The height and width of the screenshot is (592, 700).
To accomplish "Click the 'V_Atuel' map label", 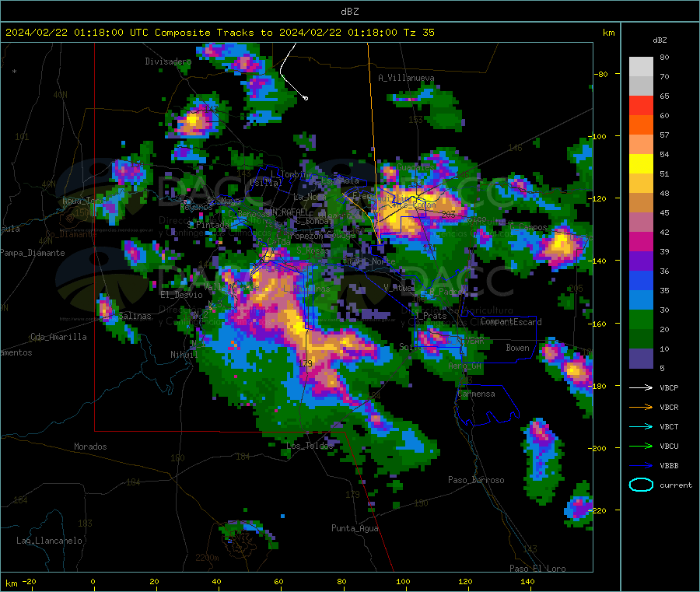I will (x=399, y=288).
